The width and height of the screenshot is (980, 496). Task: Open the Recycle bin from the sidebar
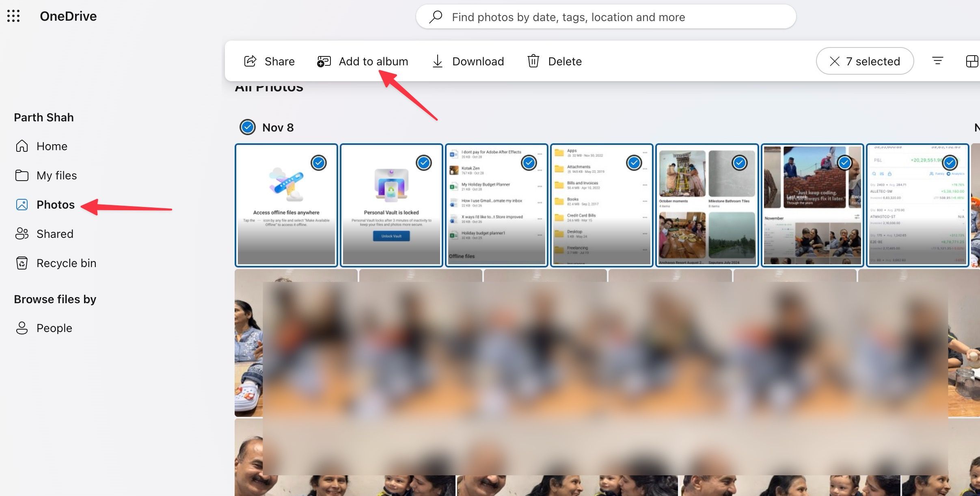[66, 263]
